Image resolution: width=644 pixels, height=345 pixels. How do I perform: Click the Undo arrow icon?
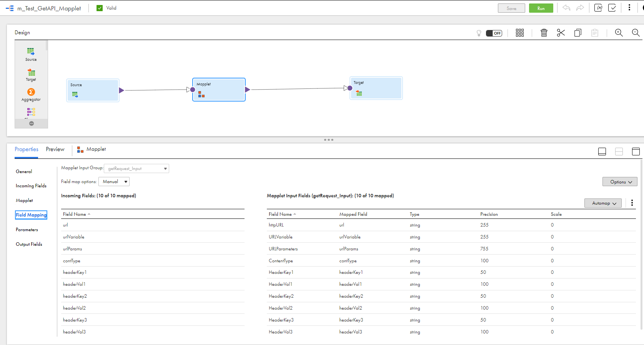point(566,8)
